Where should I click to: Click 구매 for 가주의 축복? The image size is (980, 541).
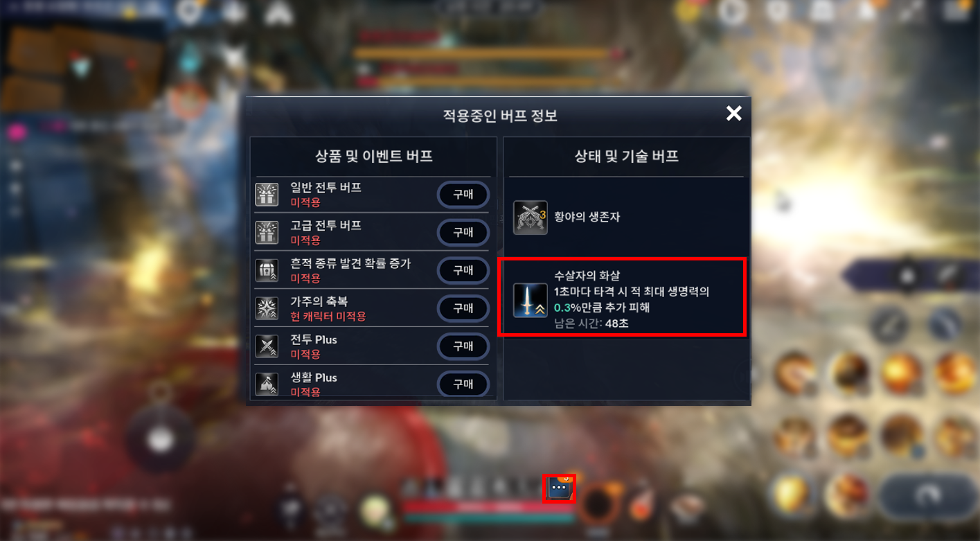pos(463,308)
